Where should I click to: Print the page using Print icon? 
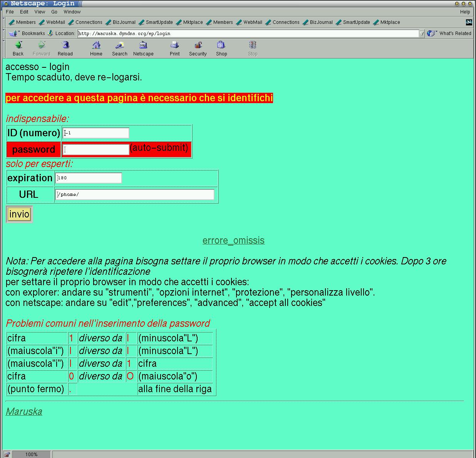[174, 45]
